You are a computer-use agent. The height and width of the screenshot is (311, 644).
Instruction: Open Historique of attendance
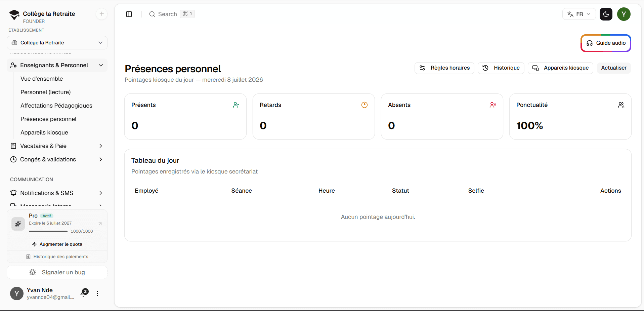pyautogui.click(x=501, y=68)
